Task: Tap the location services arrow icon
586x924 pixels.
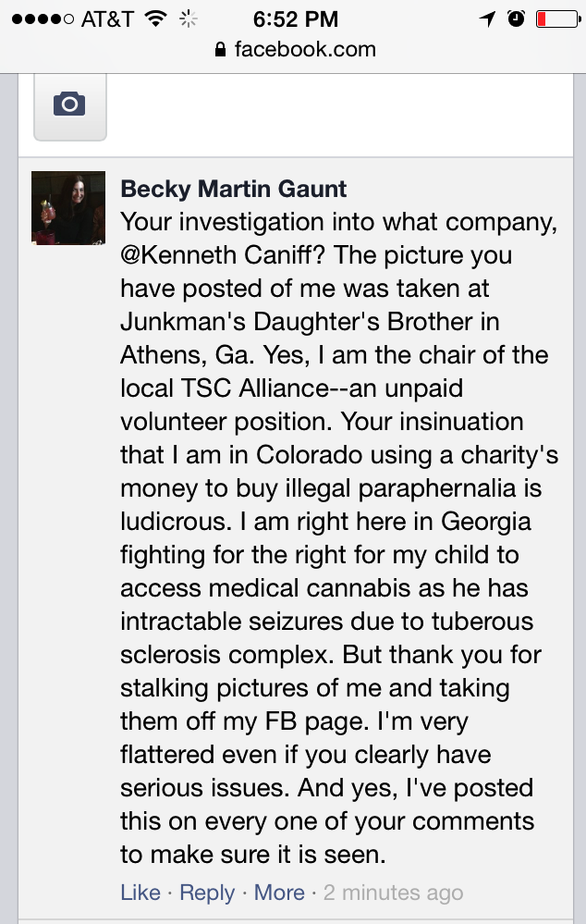Action: [488, 18]
